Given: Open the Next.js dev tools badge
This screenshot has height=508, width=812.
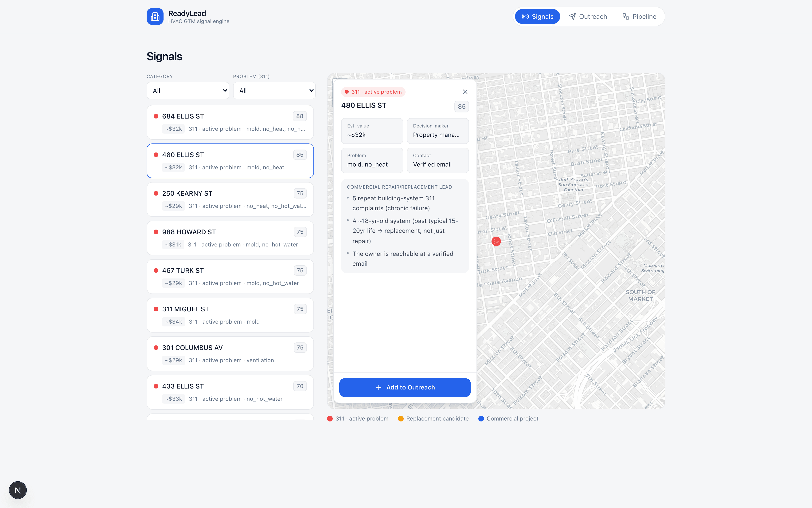Looking at the screenshot, I should [x=18, y=490].
